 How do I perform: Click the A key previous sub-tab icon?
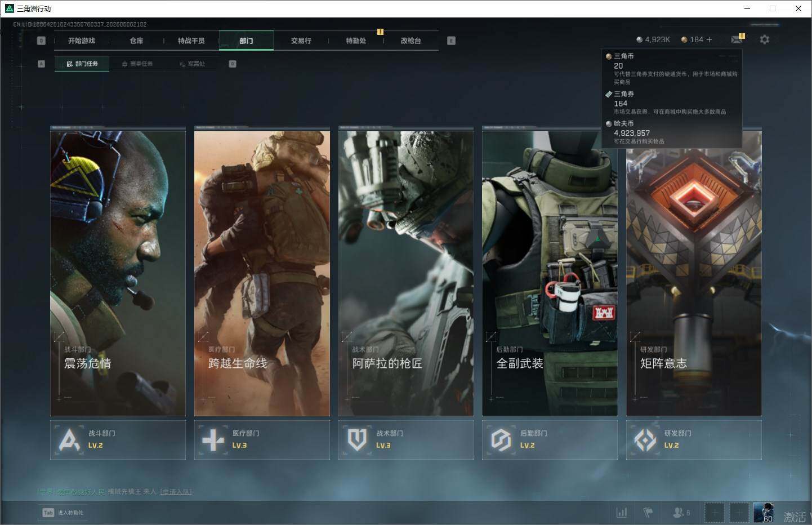[x=41, y=64]
